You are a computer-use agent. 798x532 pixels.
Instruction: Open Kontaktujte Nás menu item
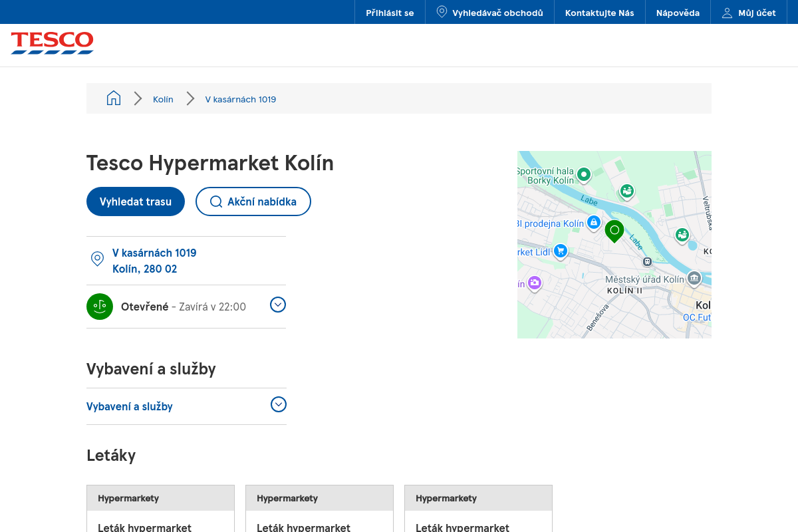[600, 13]
